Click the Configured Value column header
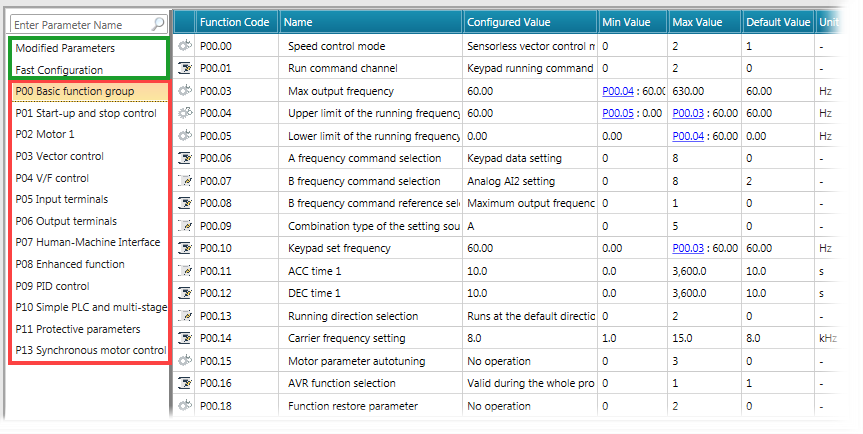This screenshot has height=434, width=863. click(507, 22)
